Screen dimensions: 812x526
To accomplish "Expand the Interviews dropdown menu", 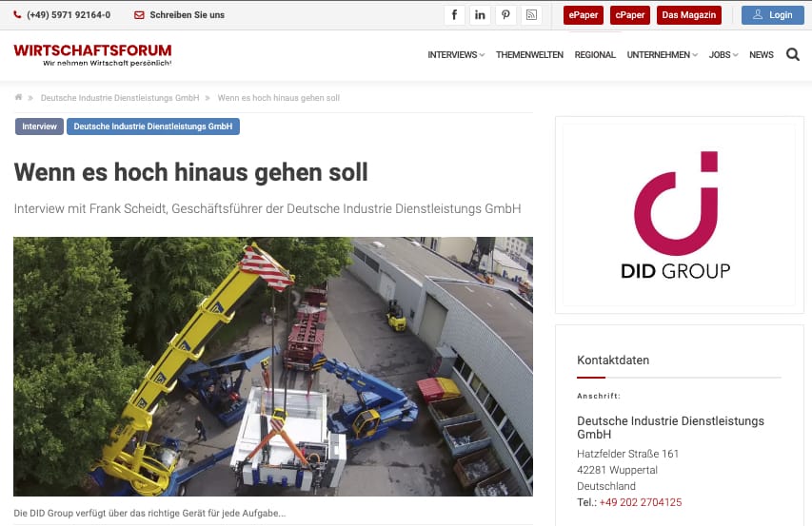I will tap(456, 55).
